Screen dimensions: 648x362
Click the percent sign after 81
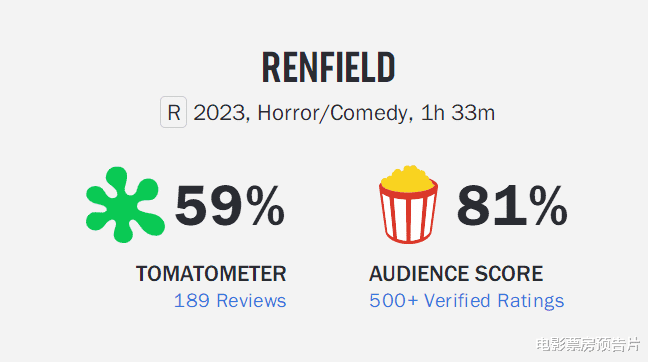tap(548, 205)
